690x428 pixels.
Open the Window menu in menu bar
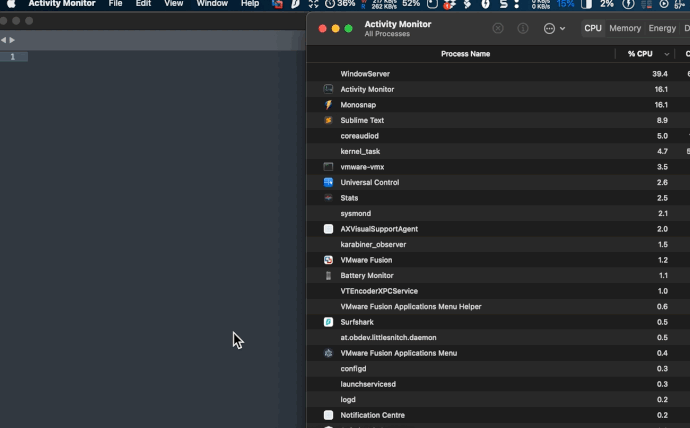(x=212, y=4)
